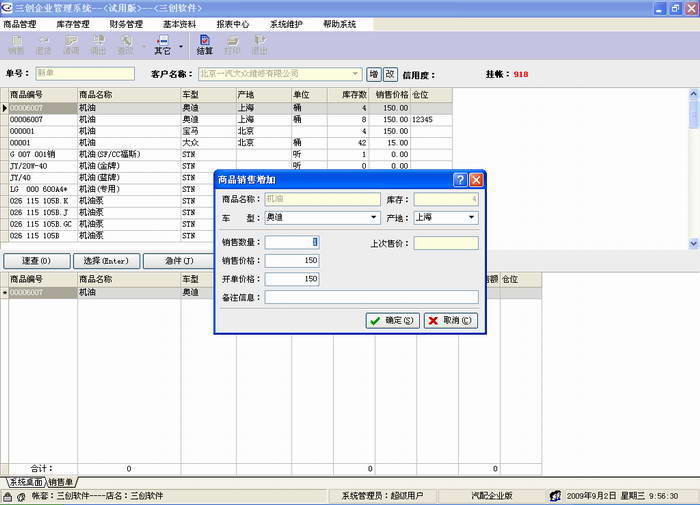This screenshot has height=505, width=700.
Task: Click the 销售价格 field showing 150
Action: [292, 260]
